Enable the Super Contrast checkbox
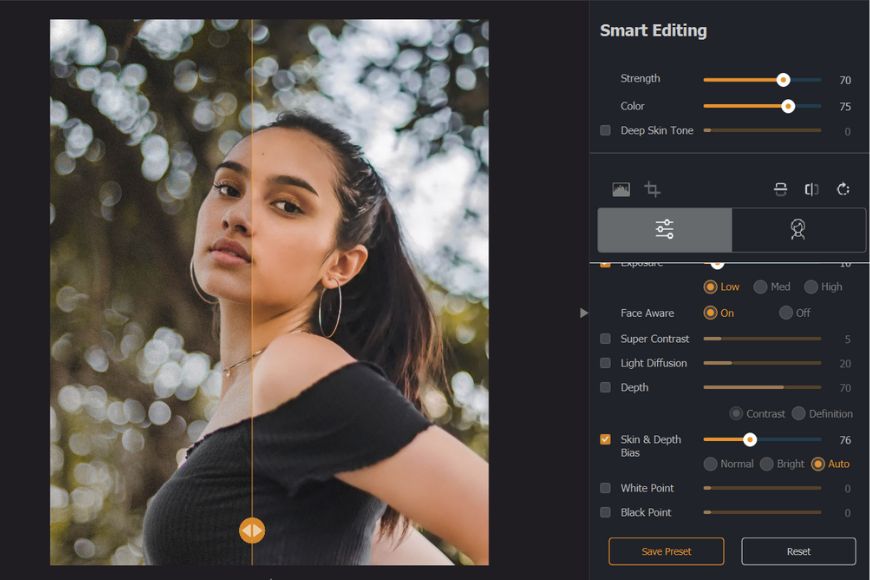 (605, 339)
